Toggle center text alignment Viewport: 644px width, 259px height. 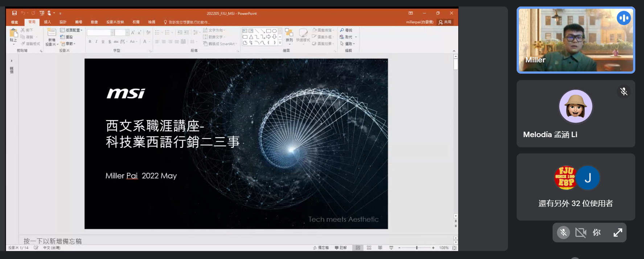(164, 42)
